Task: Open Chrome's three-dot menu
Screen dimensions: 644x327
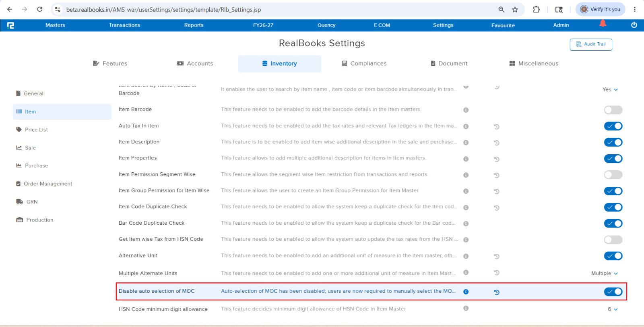Action: [x=635, y=9]
